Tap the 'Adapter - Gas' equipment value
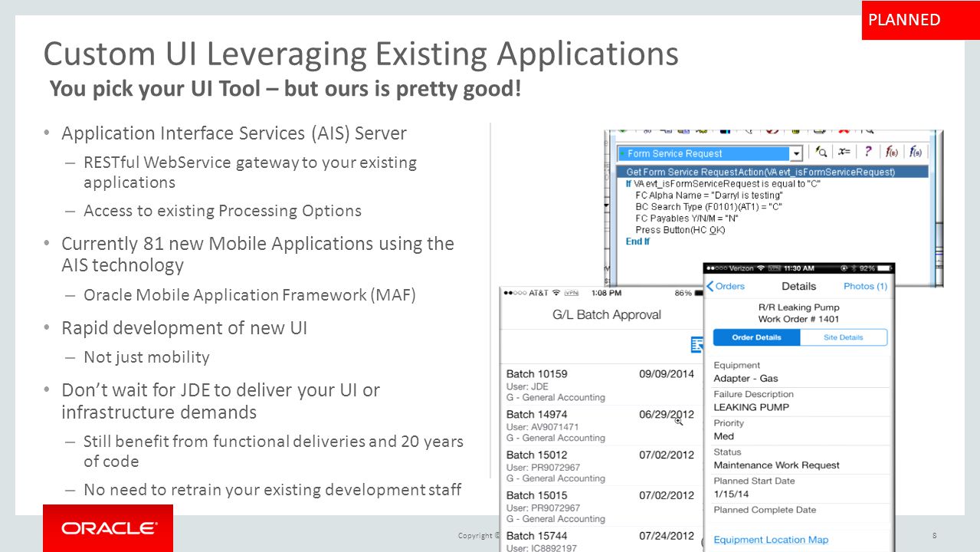The width and height of the screenshot is (980, 552). (x=746, y=378)
